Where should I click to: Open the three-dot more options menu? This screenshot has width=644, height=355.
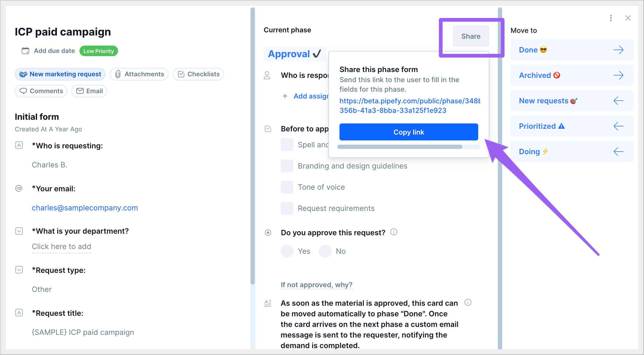(611, 18)
